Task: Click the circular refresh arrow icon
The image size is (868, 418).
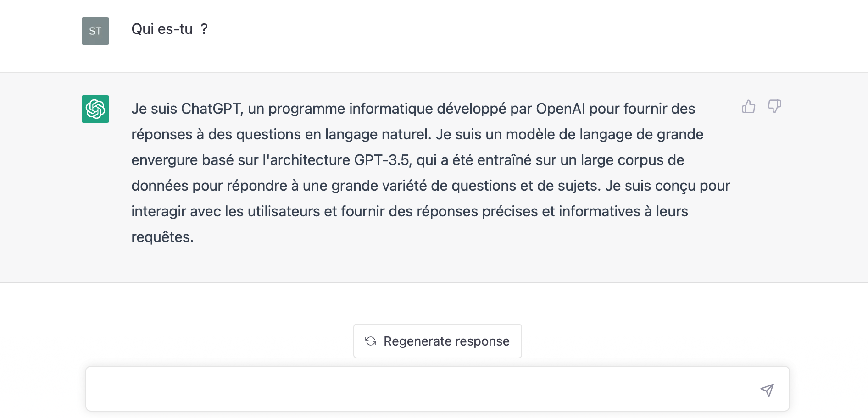Action: click(x=371, y=341)
